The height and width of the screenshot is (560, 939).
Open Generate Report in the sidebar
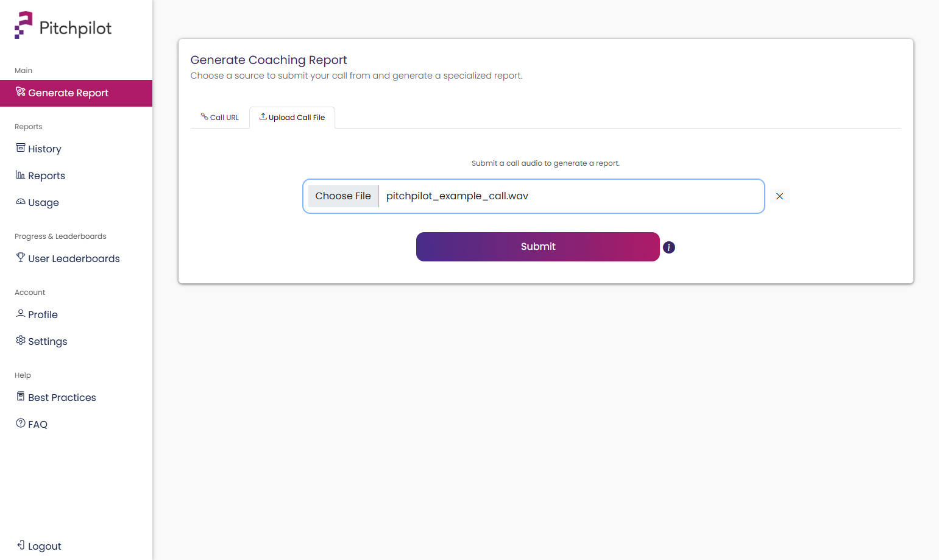click(x=76, y=93)
